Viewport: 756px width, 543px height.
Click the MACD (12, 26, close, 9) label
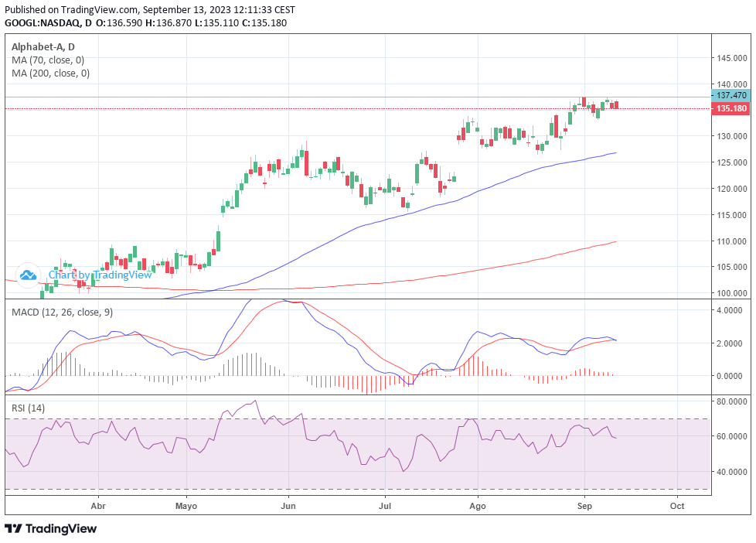(x=62, y=312)
